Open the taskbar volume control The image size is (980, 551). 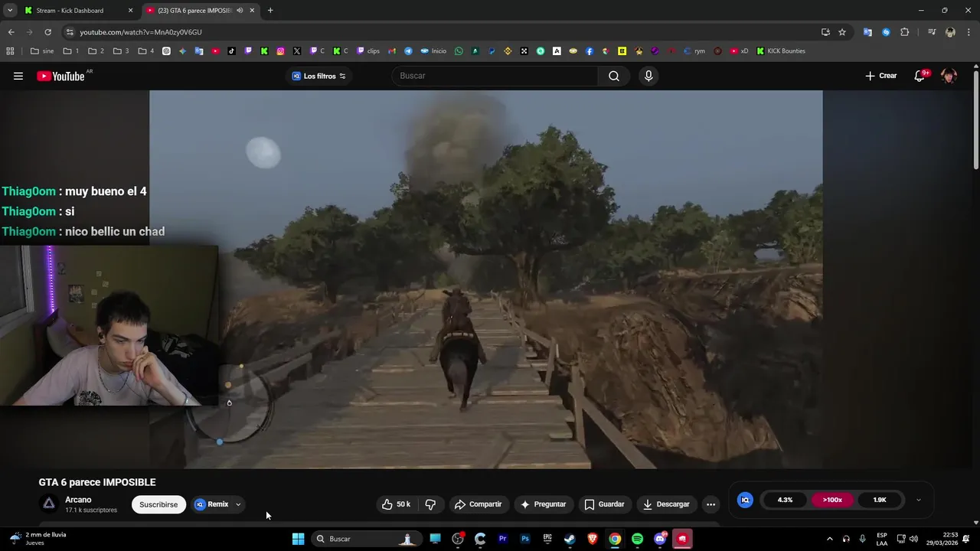point(913,539)
